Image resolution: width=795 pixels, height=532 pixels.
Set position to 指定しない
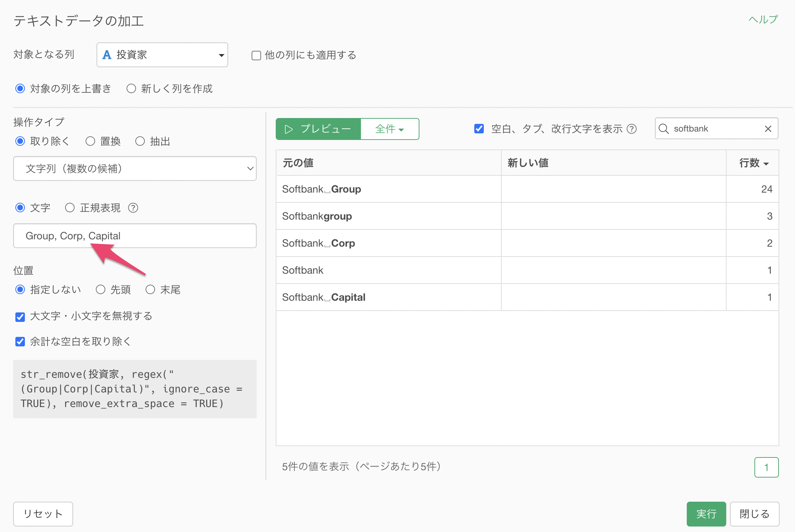click(20, 290)
